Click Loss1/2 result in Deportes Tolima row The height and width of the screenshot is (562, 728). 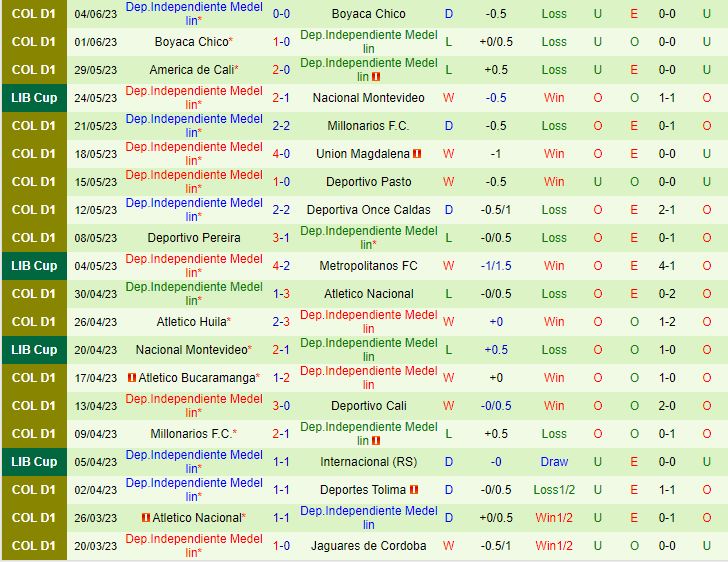[x=554, y=490]
